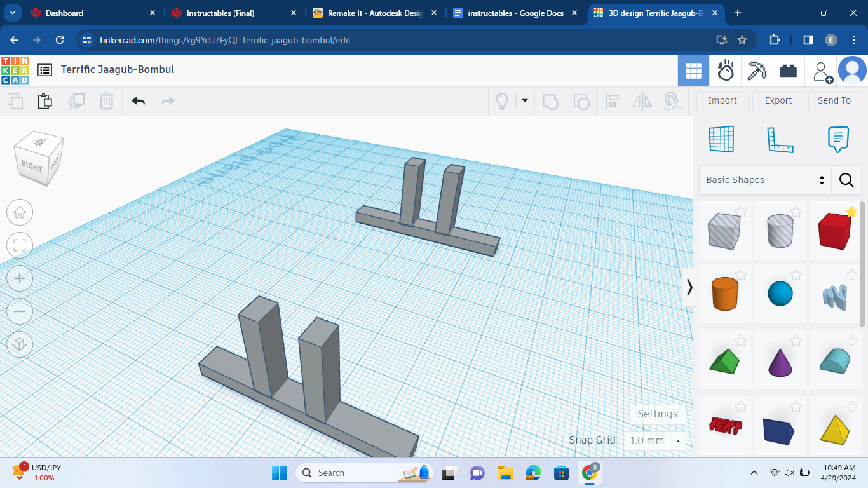Click the Redo arrow

click(168, 101)
